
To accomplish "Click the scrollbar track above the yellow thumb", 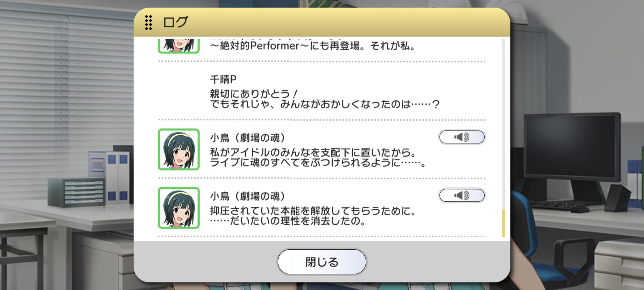I will [503, 124].
